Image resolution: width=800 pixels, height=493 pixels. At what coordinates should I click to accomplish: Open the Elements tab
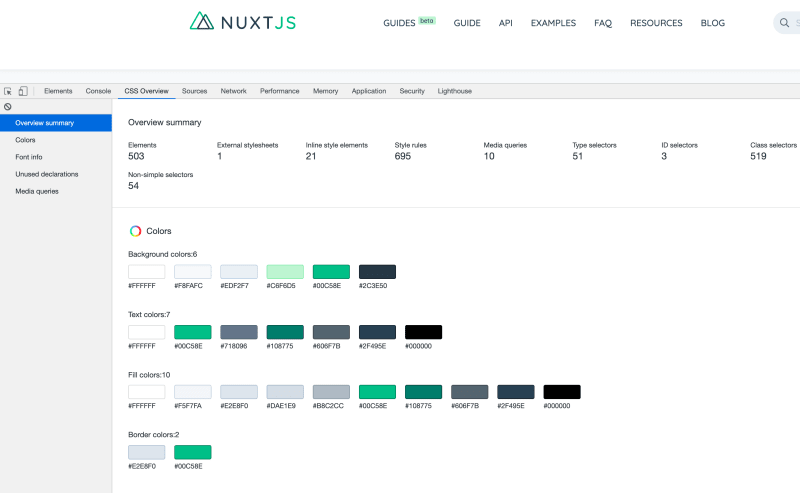pyautogui.click(x=58, y=91)
